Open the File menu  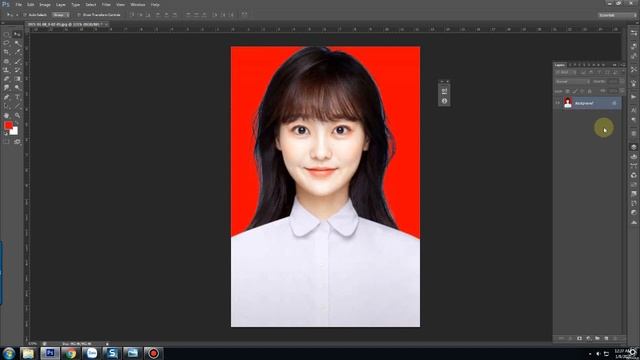coord(18,5)
